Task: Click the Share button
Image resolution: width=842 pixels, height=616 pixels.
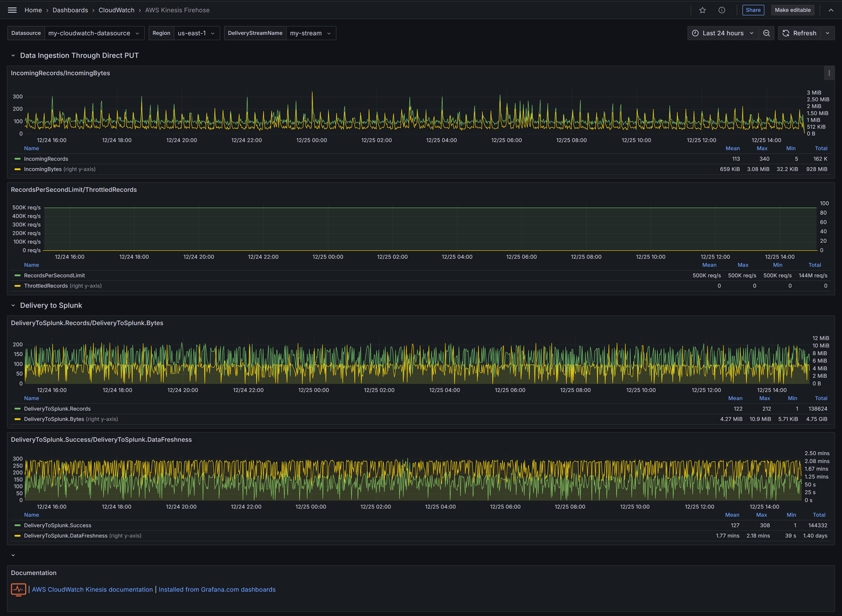Action: click(x=753, y=10)
